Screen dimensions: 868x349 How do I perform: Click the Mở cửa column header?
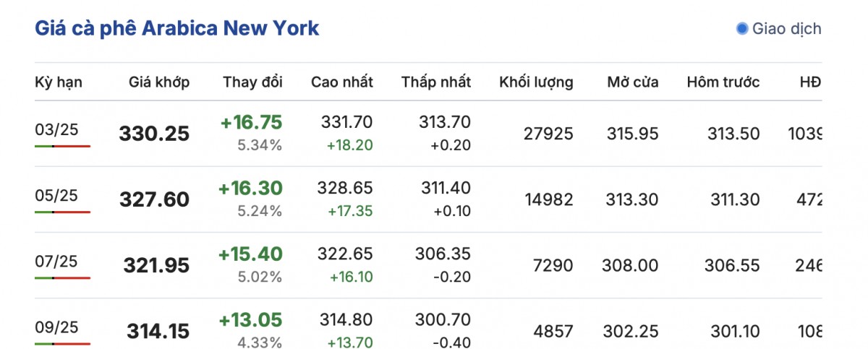633,82
